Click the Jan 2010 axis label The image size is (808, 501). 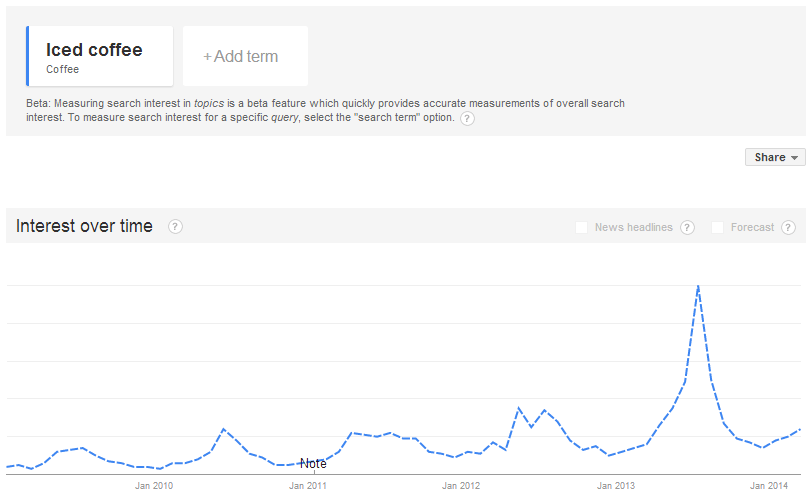pos(154,486)
